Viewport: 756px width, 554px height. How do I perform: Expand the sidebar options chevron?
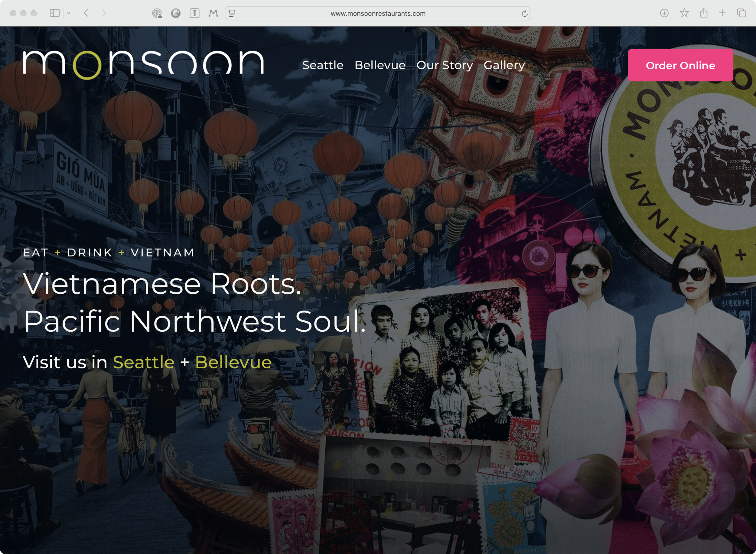(68, 13)
